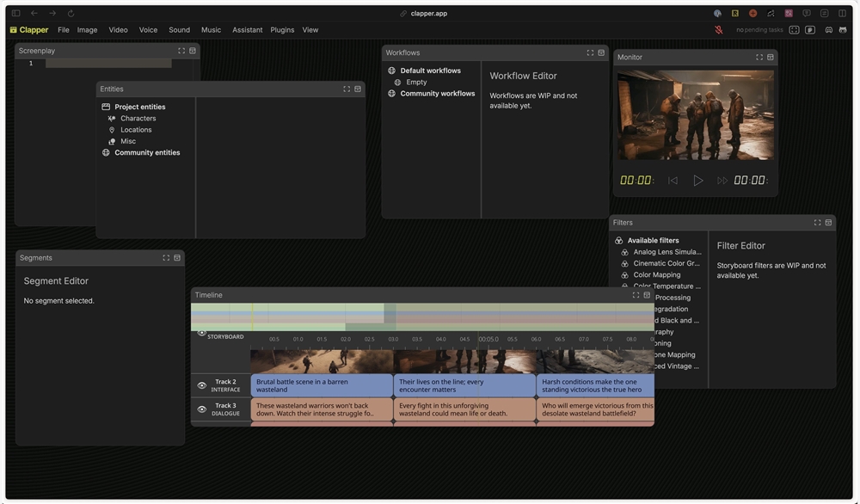Expand Community entities in Entities panel
Viewport: 860px width, 504px height.
147,152
